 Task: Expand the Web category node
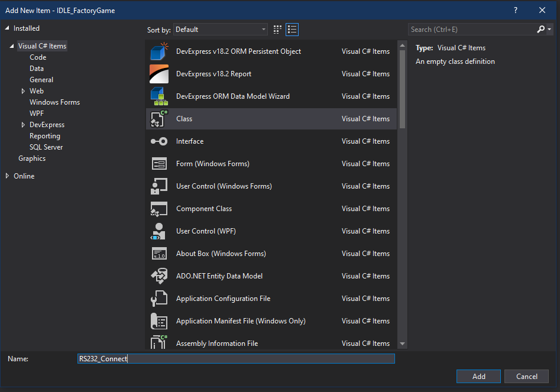click(x=23, y=91)
